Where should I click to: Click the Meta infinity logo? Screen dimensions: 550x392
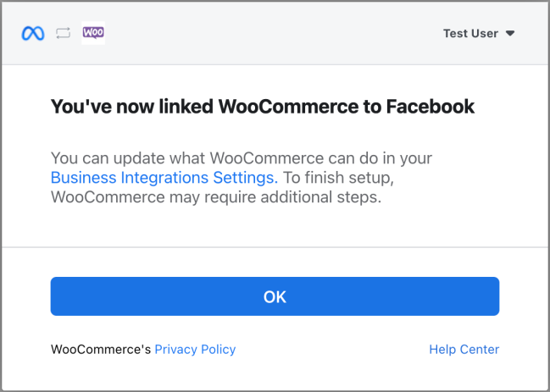[33, 34]
